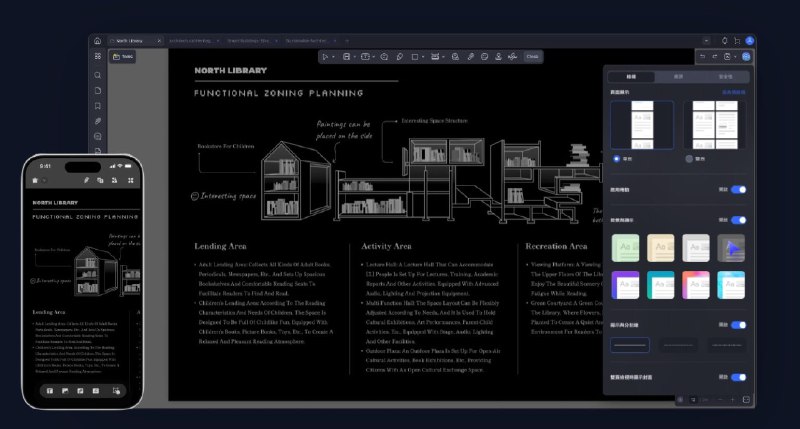Select the middle tab in settings panel

pyautogui.click(x=677, y=76)
